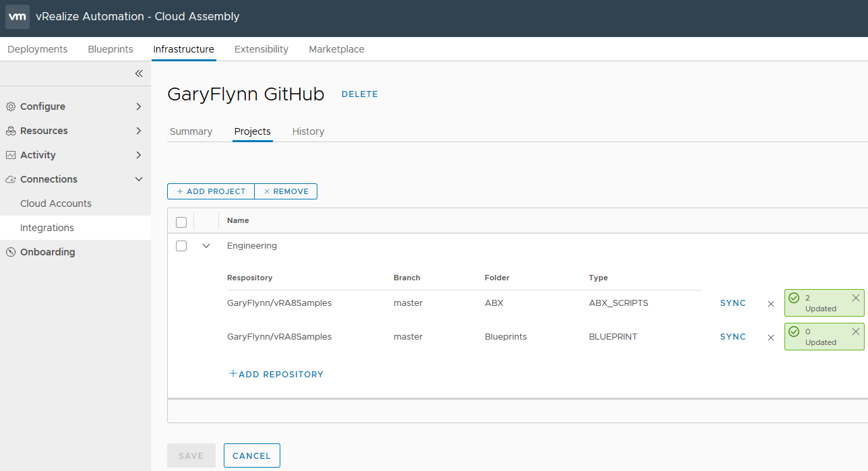Click the ABX folder cell
Image resolution: width=868 pixels, height=471 pixels.
coord(494,303)
